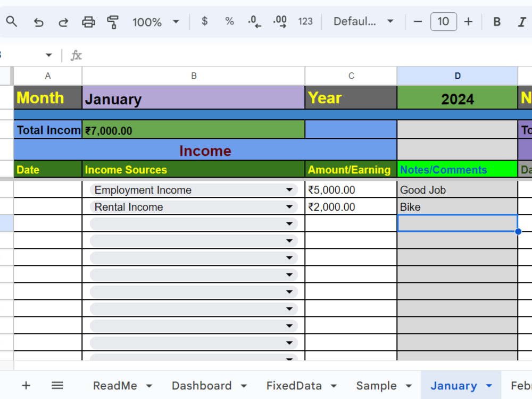Open the 123 number formats menu
This screenshot has height=399, width=532.
coord(305,22)
